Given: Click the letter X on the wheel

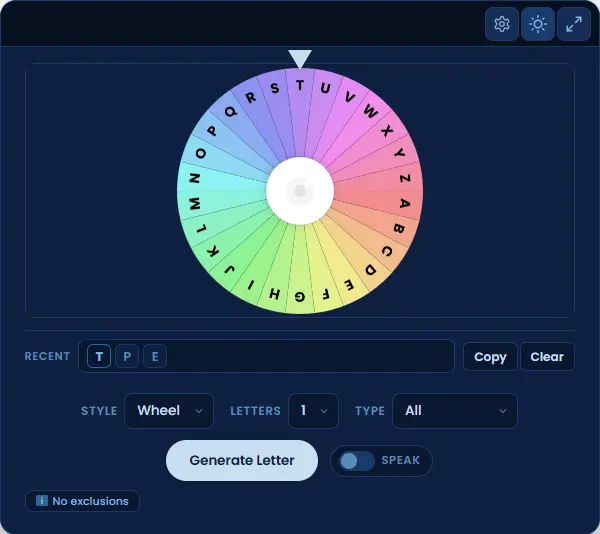Looking at the screenshot, I should [387, 131].
